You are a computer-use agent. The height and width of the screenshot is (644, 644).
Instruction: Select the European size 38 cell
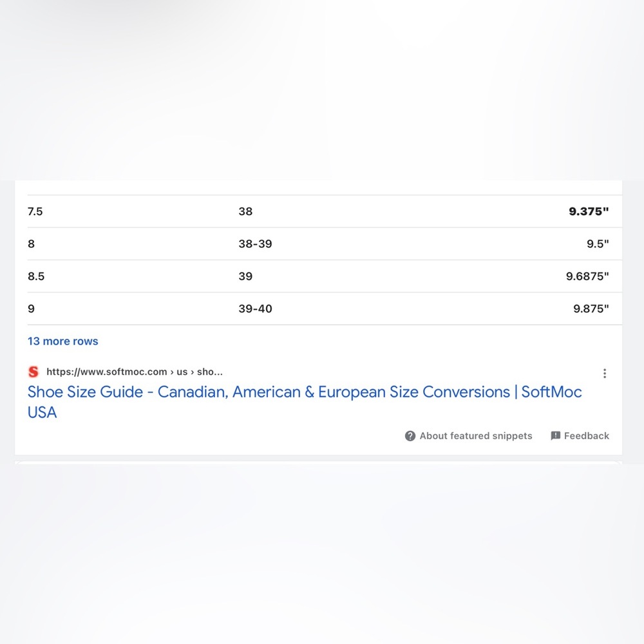(x=245, y=211)
